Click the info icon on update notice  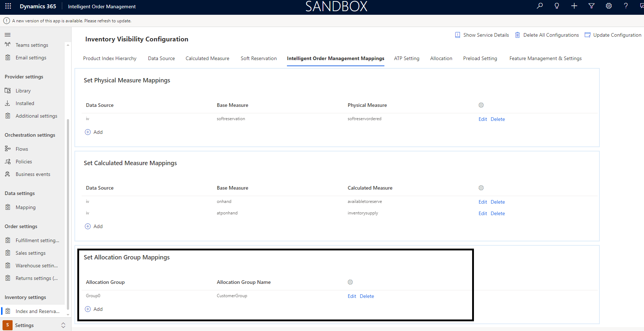coord(6,21)
